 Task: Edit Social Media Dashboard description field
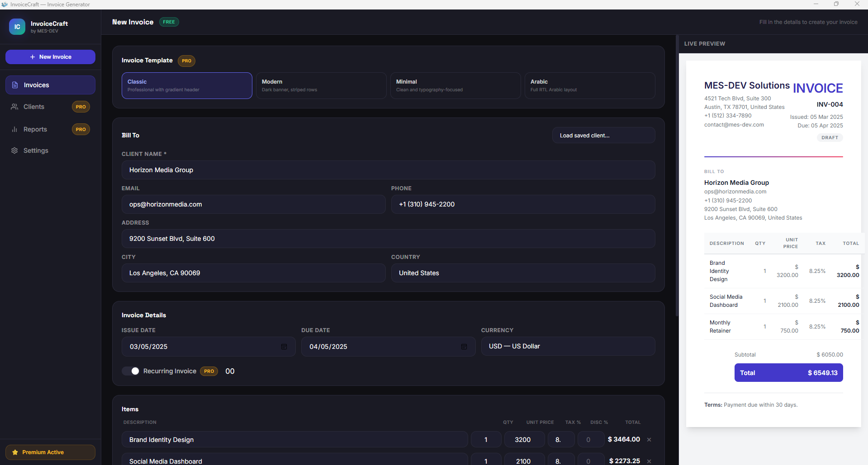[x=294, y=460]
